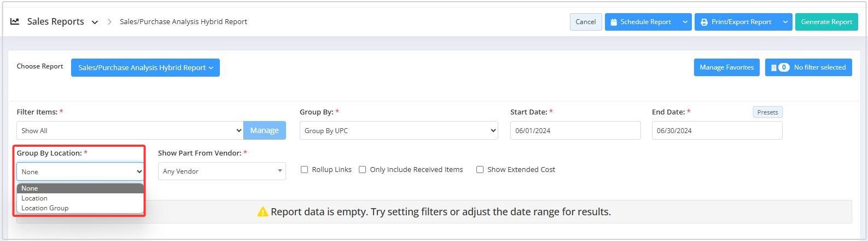Click the Sales Reports chart icon
The image size is (868, 241).
point(15,21)
